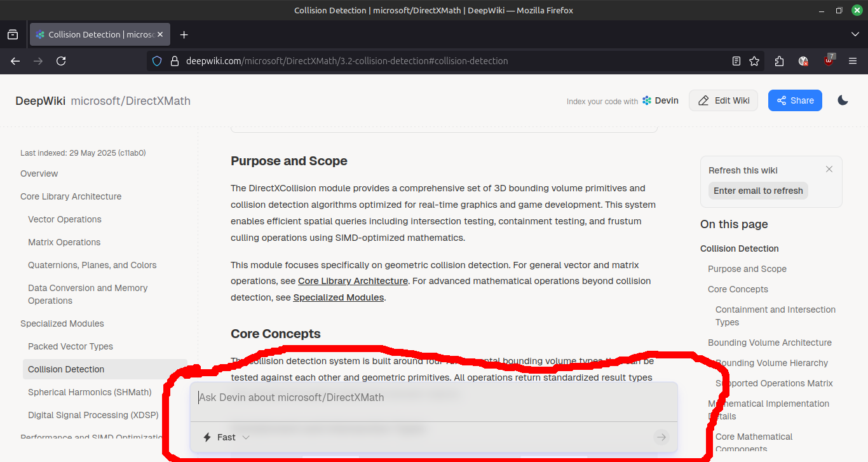Viewport: 868px width, 462px height.
Task: Click the uBlock Origin extension icon
Action: click(x=829, y=61)
